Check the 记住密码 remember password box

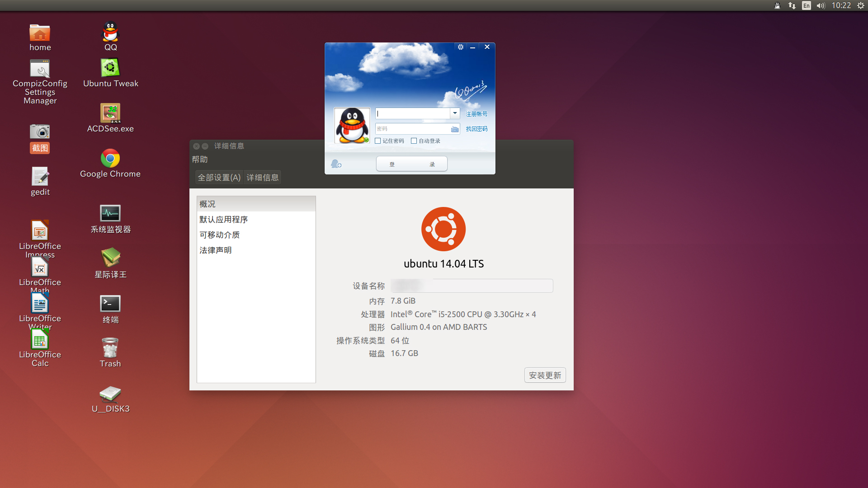[x=378, y=141]
